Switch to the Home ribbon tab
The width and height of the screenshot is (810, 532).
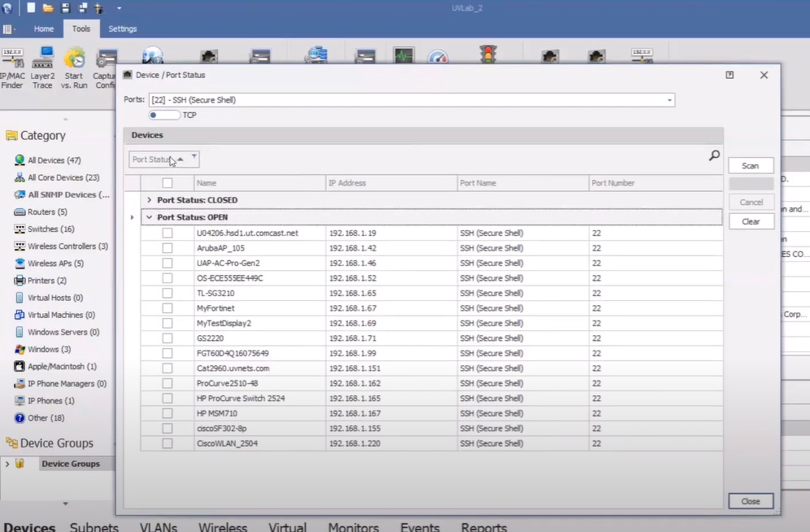pyautogui.click(x=43, y=29)
